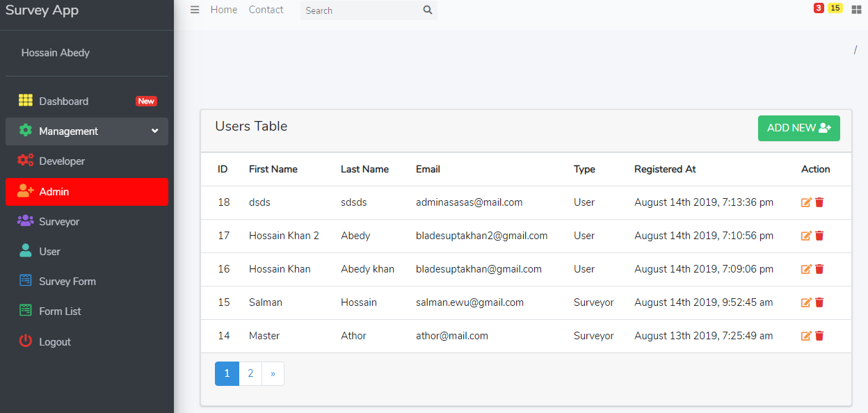
Task: Click email adminasasas@mail.com
Action: (469, 202)
